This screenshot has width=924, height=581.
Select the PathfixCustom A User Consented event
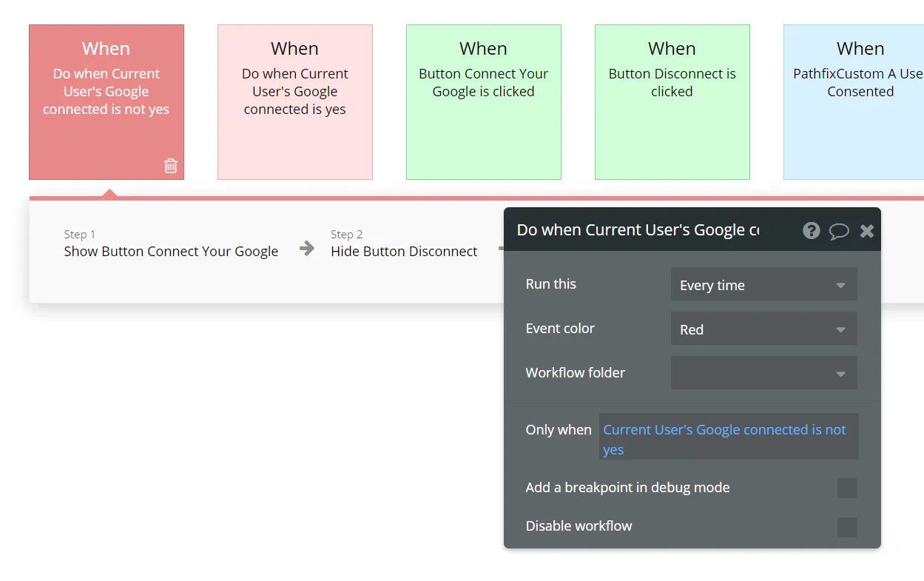click(x=854, y=102)
